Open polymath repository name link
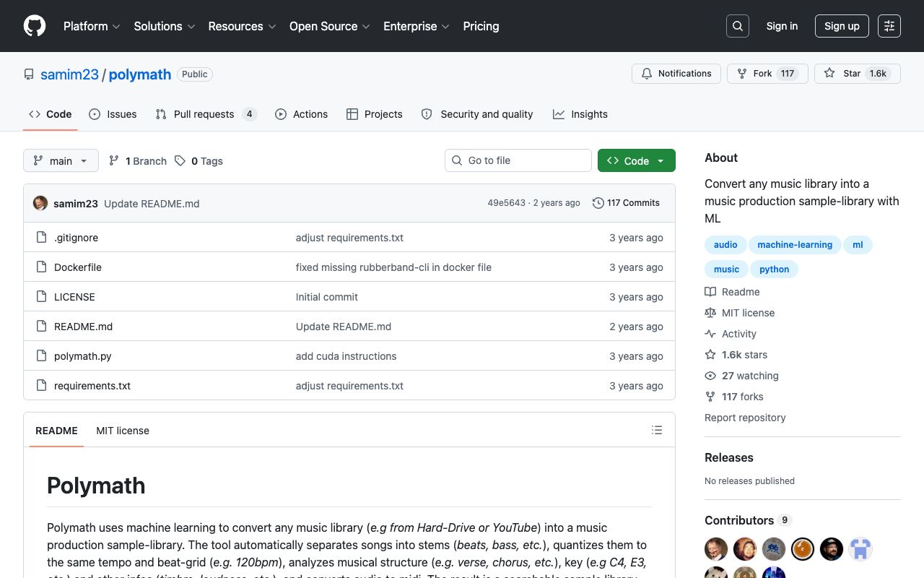This screenshot has height=578, width=924. pyautogui.click(x=140, y=74)
